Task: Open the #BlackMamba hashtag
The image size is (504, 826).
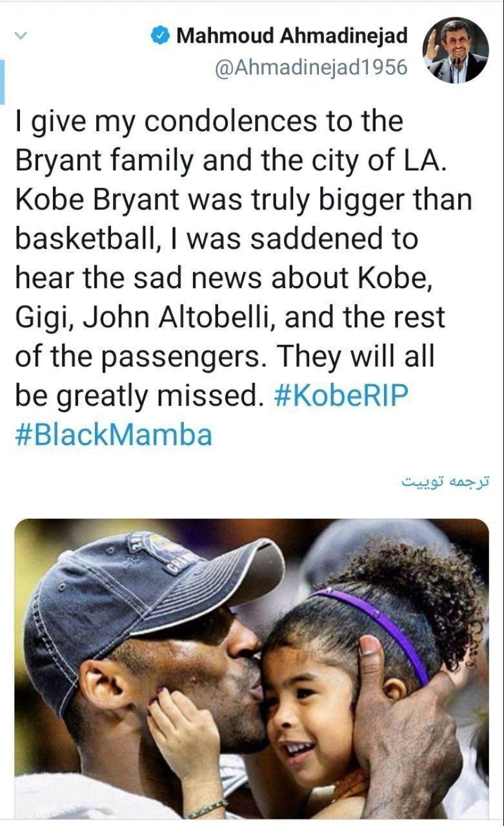Action: [x=113, y=435]
